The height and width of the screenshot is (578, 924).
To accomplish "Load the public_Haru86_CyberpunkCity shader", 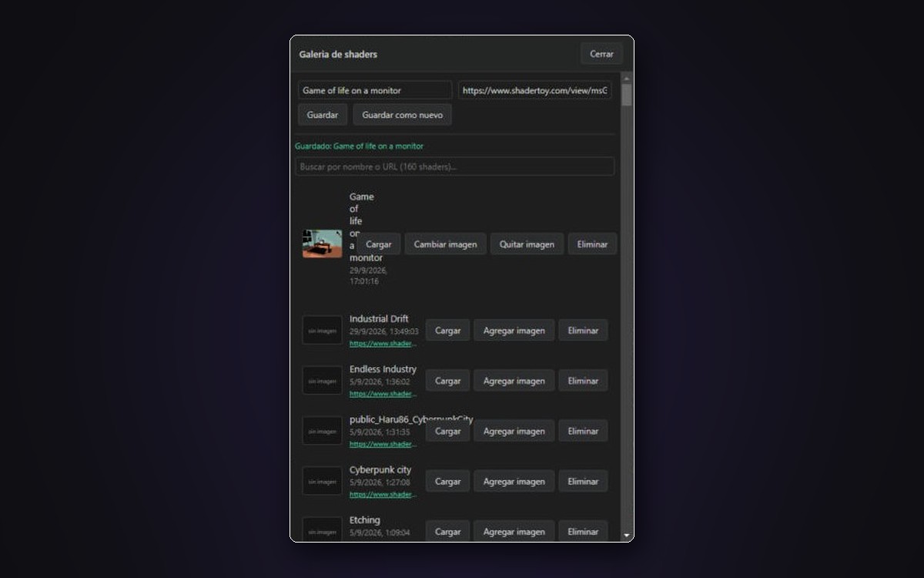I will coord(447,432).
